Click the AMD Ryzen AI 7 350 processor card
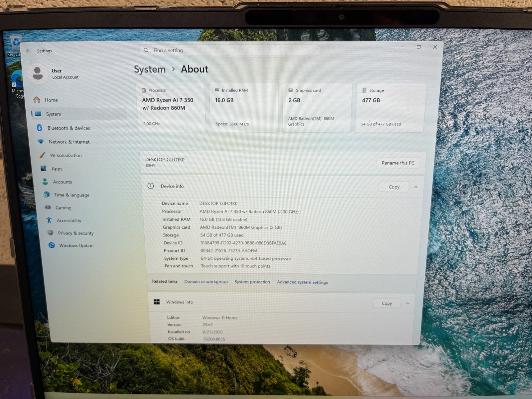The width and height of the screenshot is (532, 399). click(x=171, y=107)
